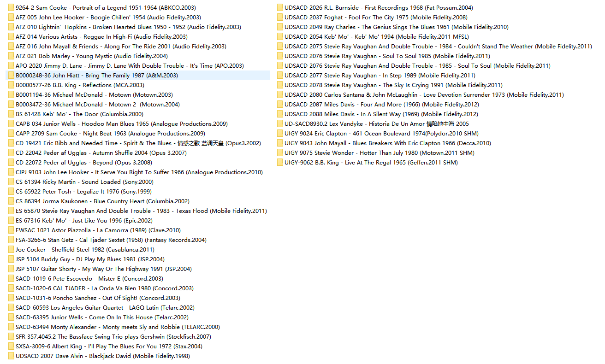The width and height of the screenshot is (605, 364).
Task: Select SACD-63494 Monty Alexander meets Sly and Robbie
Action: tap(118, 327)
